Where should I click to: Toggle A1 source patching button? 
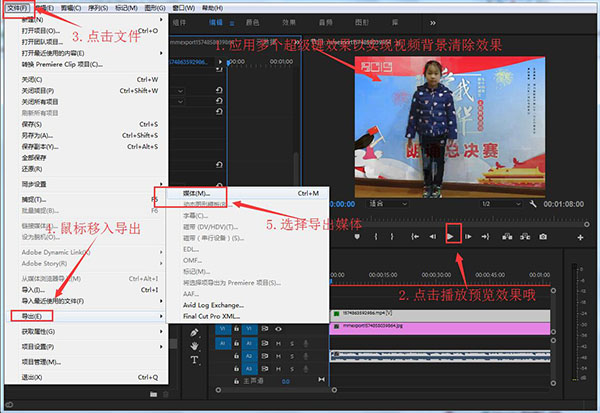pyautogui.click(x=222, y=343)
